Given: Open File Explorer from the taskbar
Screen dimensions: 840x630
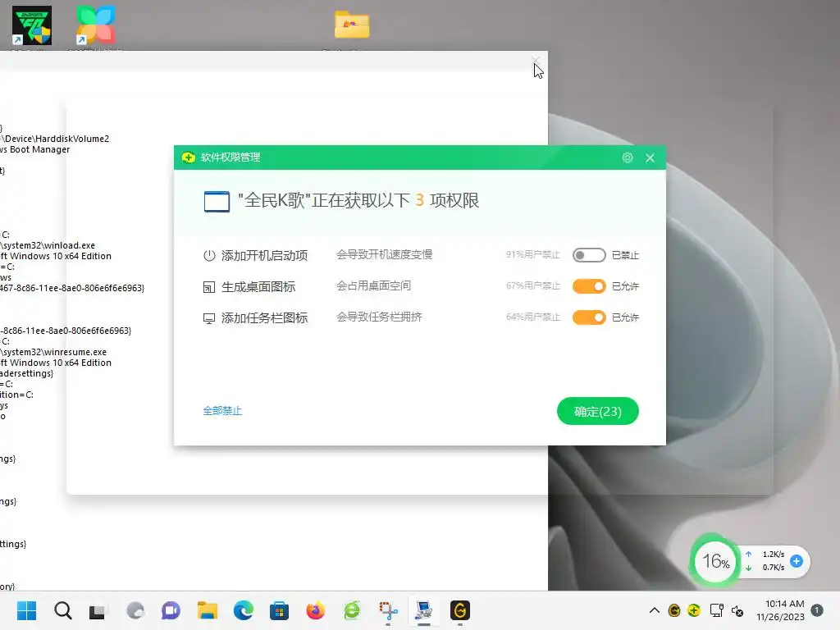Looking at the screenshot, I should pyautogui.click(x=208, y=610).
